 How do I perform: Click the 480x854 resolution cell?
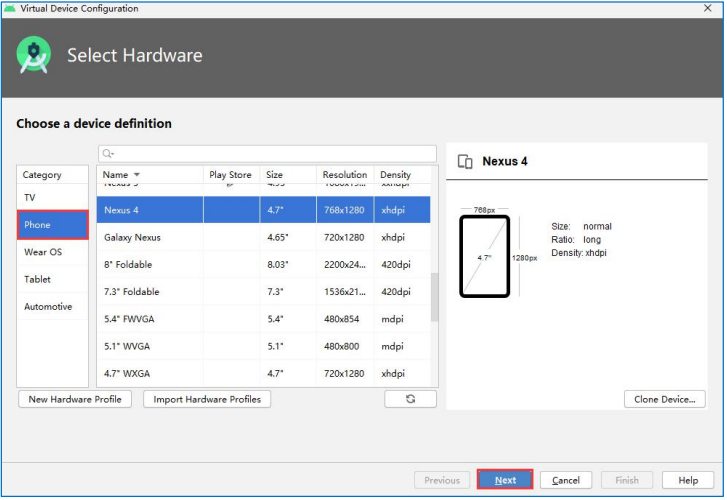(x=343, y=320)
